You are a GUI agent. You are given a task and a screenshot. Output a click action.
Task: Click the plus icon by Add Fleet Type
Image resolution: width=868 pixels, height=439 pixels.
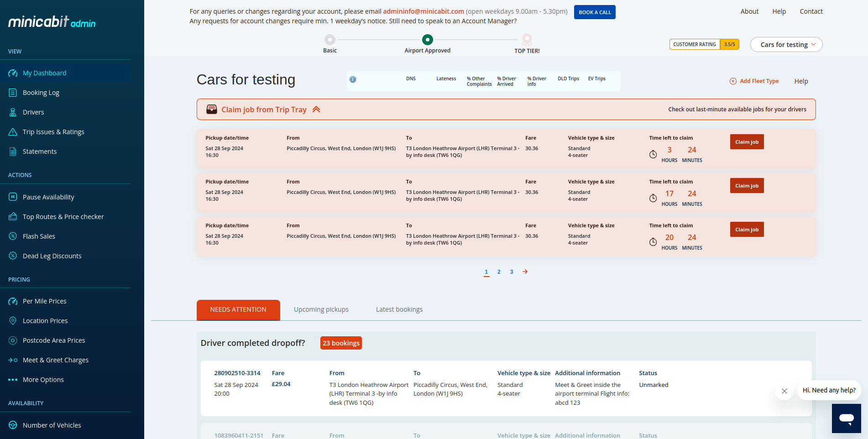point(733,81)
